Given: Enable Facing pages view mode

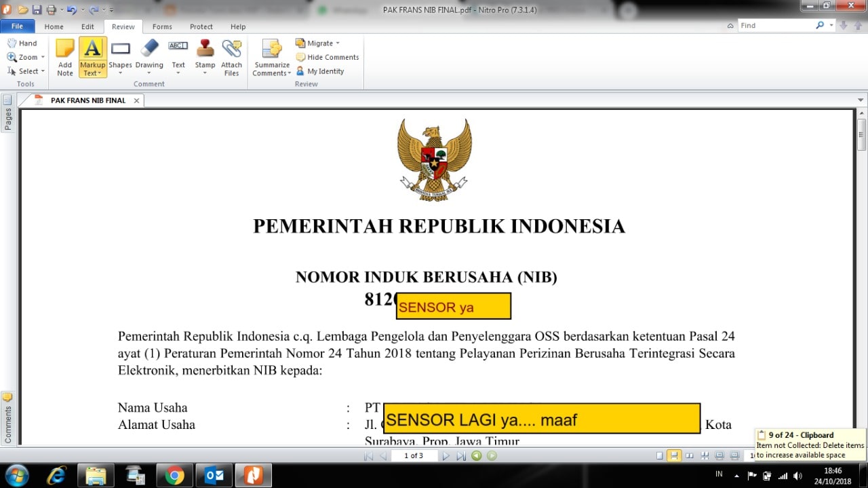Looking at the screenshot, I should click(690, 456).
